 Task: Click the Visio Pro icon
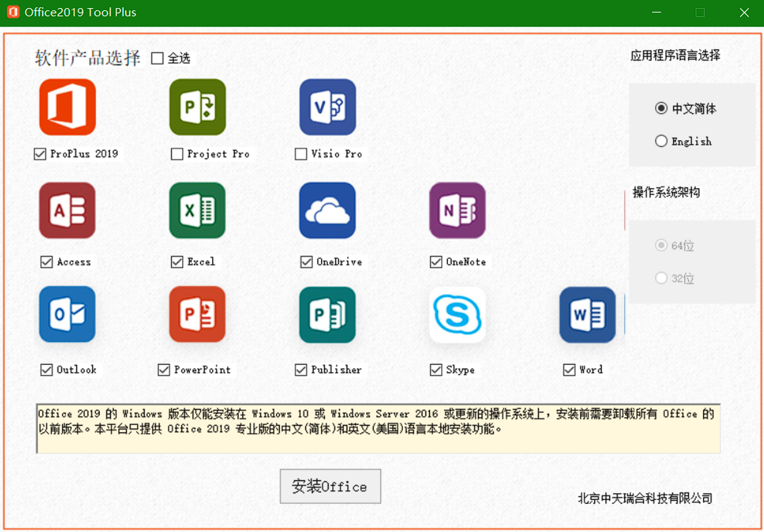point(328,107)
